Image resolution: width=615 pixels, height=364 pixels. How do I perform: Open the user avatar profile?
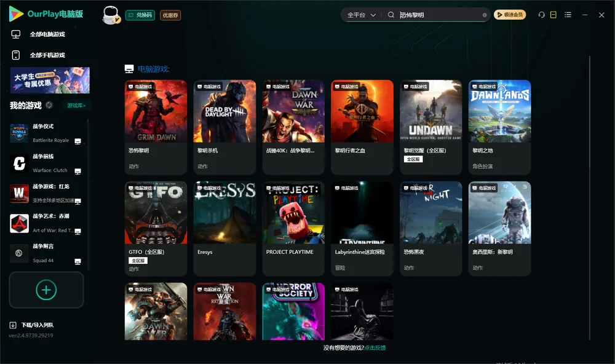tap(111, 15)
